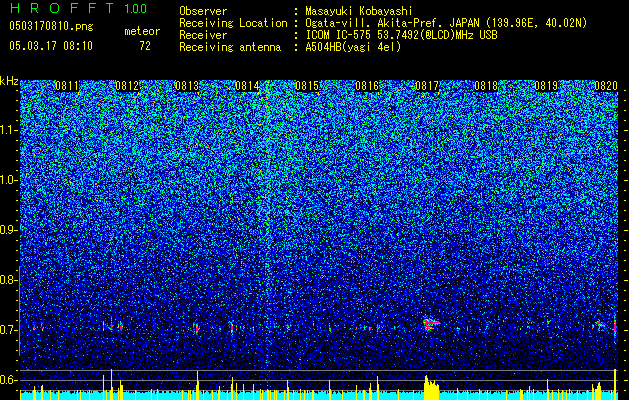Click the 0819 time marker
Screen dimensions: 629x400
(x=546, y=86)
